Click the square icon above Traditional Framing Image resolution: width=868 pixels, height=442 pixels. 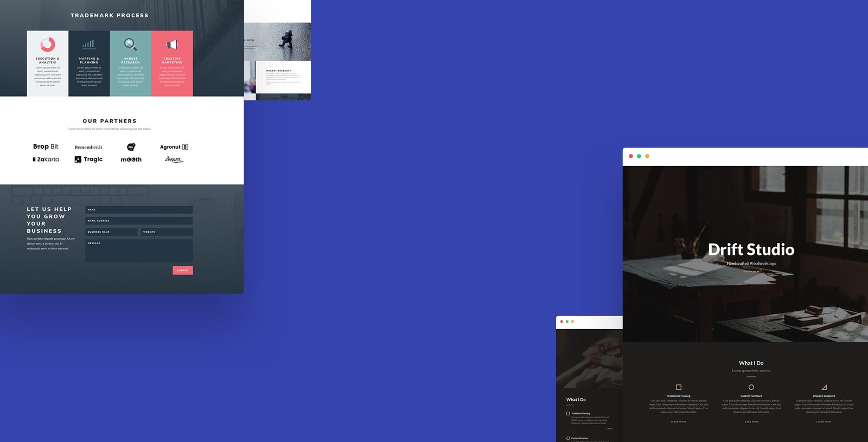click(x=678, y=387)
